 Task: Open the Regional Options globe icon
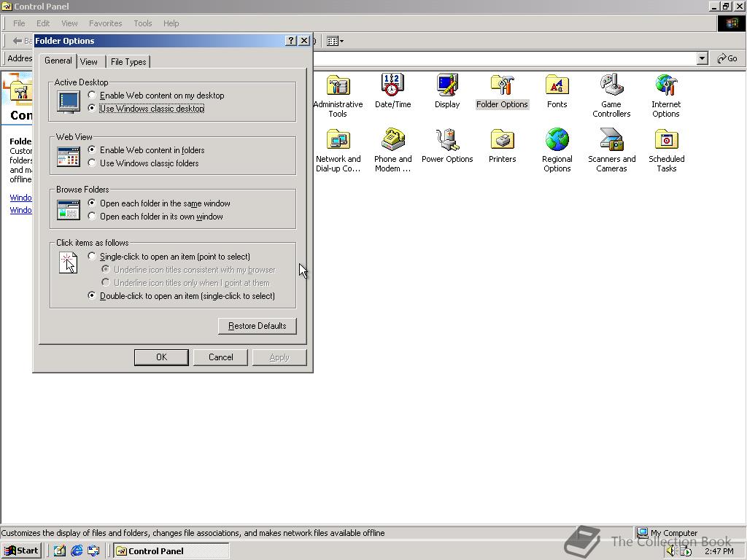pos(557,139)
